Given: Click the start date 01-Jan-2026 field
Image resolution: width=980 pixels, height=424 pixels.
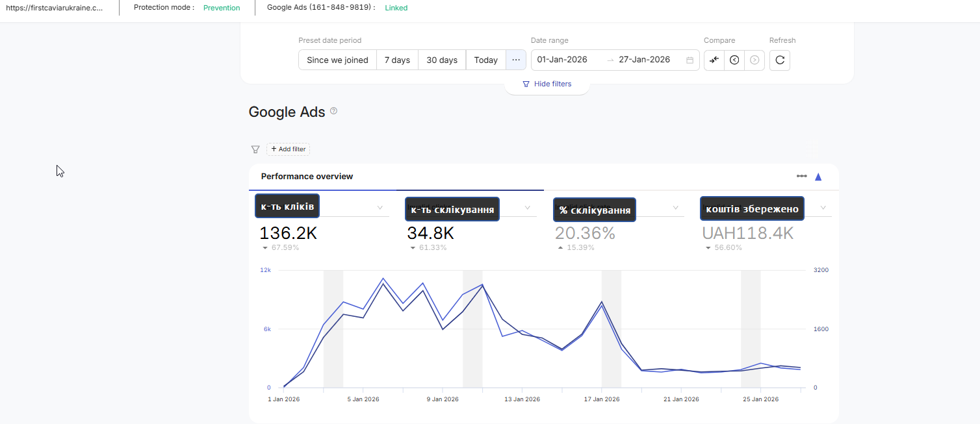Looking at the screenshot, I should tap(562, 60).
